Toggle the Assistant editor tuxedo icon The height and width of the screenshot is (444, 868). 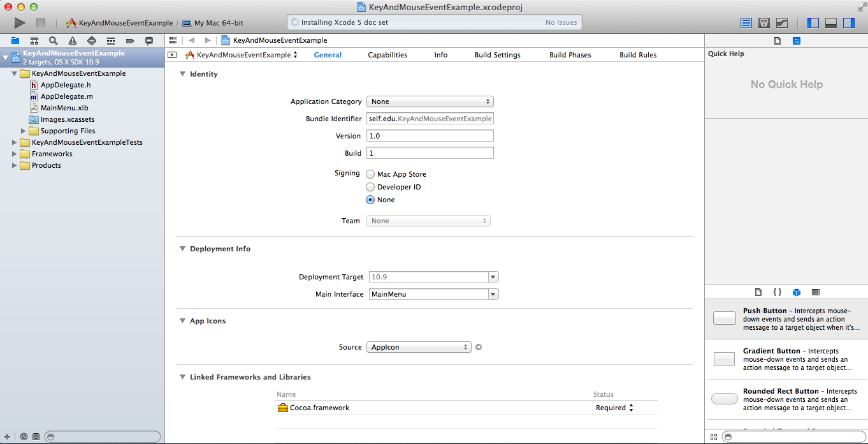click(x=763, y=22)
